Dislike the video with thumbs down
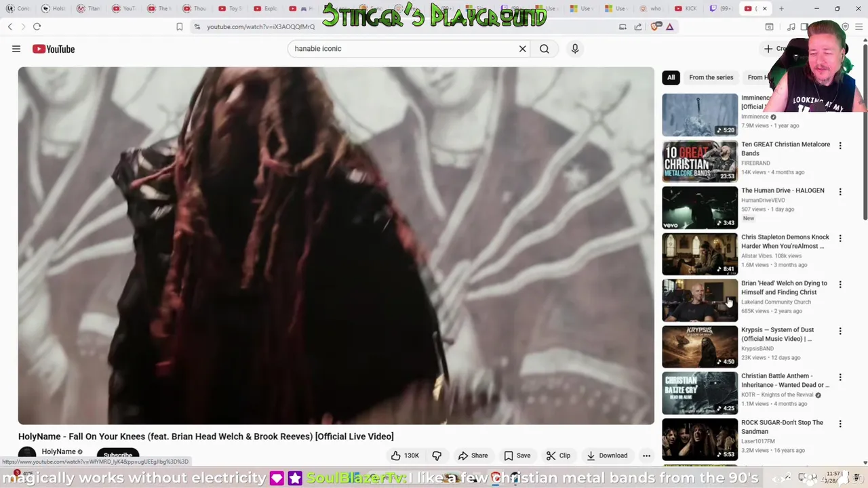This screenshot has width=868, height=488. pyautogui.click(x=437, y=455)
